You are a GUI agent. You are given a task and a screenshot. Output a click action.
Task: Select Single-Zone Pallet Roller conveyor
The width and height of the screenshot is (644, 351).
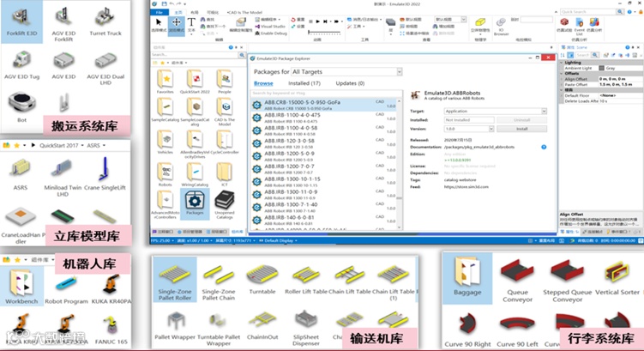pos(175,281)
